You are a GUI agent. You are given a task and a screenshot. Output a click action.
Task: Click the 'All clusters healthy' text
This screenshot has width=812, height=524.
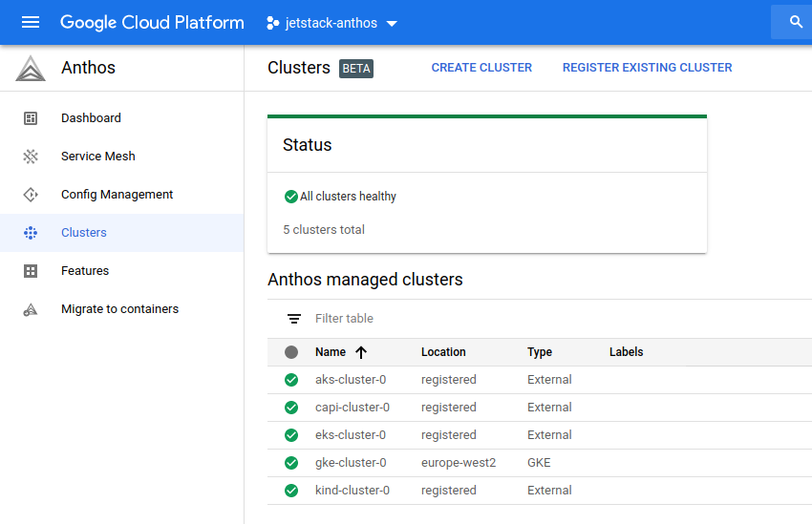click(348, 197)
